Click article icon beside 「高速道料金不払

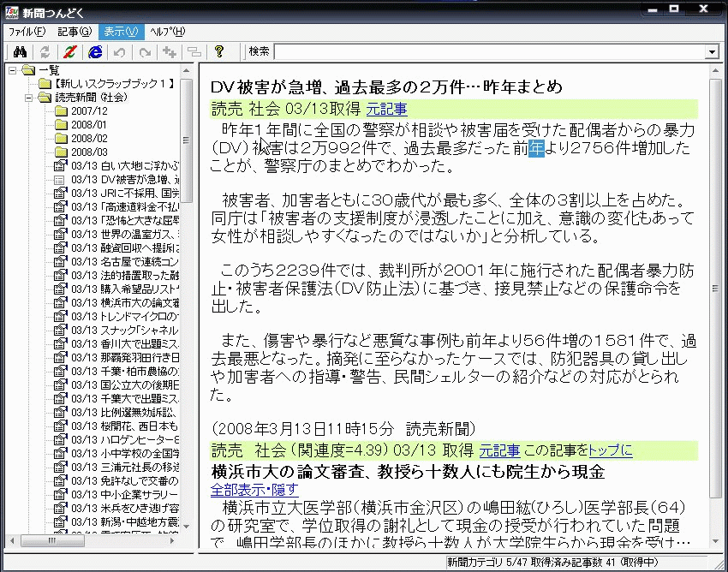(60, 206)
